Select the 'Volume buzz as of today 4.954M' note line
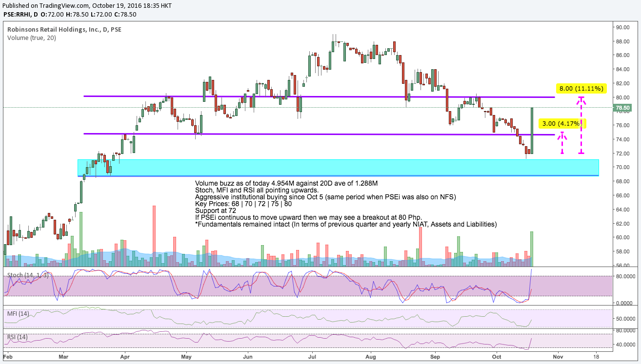 tap(286, 183)
